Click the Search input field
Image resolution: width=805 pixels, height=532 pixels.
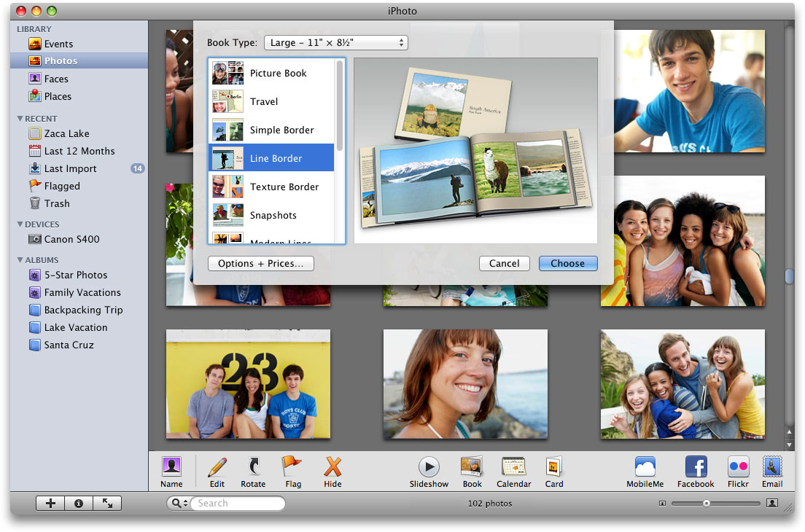tap(237, 503)
